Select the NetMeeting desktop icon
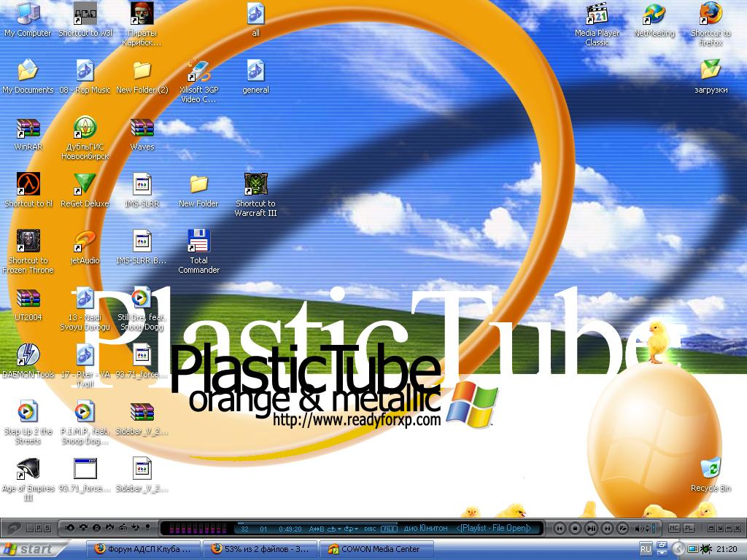Viewport: 747px width, 560px height. 654,19
